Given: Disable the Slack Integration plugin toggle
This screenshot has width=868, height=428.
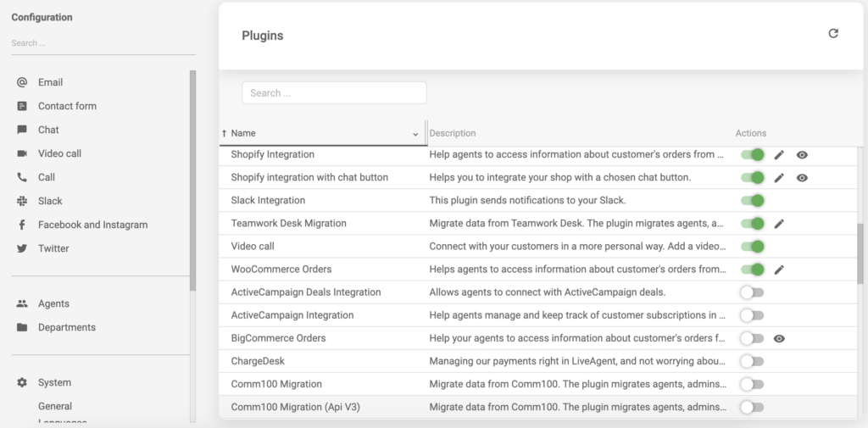Looking at the screenshot, I should coord(752,201).
